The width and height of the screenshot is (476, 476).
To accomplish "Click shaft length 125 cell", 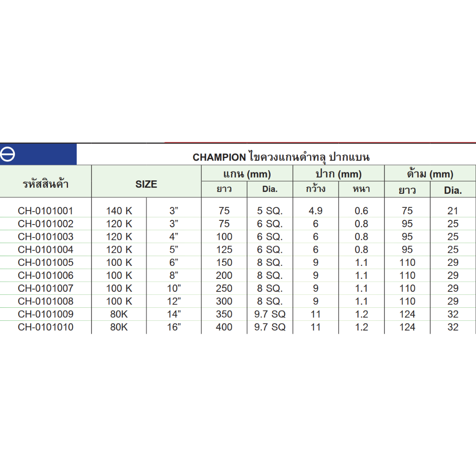I will [x=224, y=250].
